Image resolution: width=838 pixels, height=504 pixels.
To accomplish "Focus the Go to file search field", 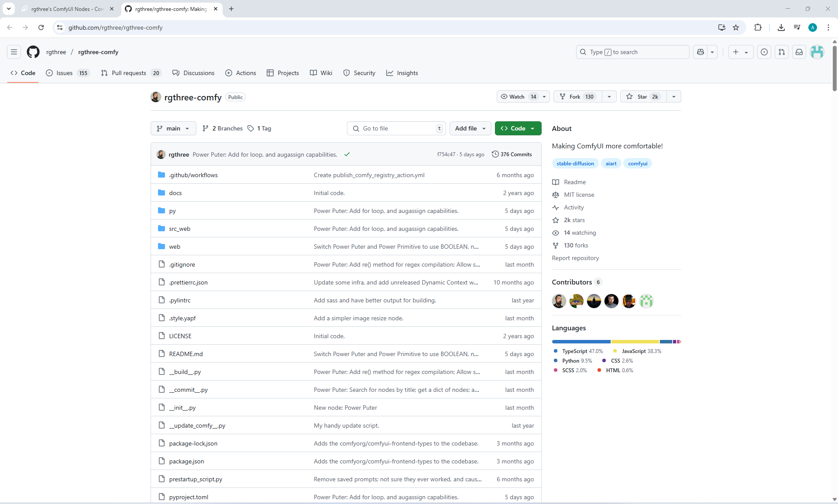I will pyautogui.click(x=396, y=128).
